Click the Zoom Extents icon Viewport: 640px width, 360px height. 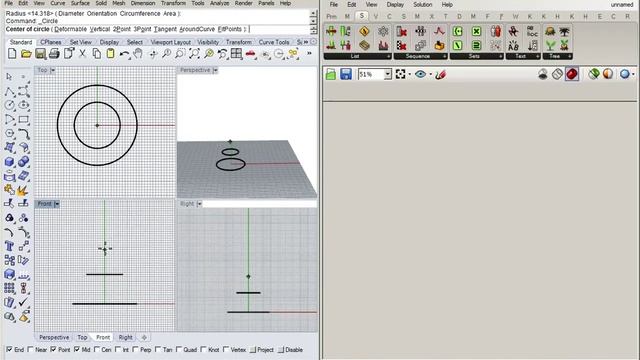click(194, 53)
